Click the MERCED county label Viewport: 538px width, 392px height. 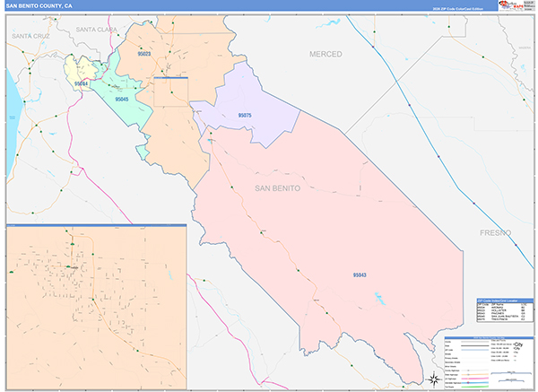(x=325, y=54)
